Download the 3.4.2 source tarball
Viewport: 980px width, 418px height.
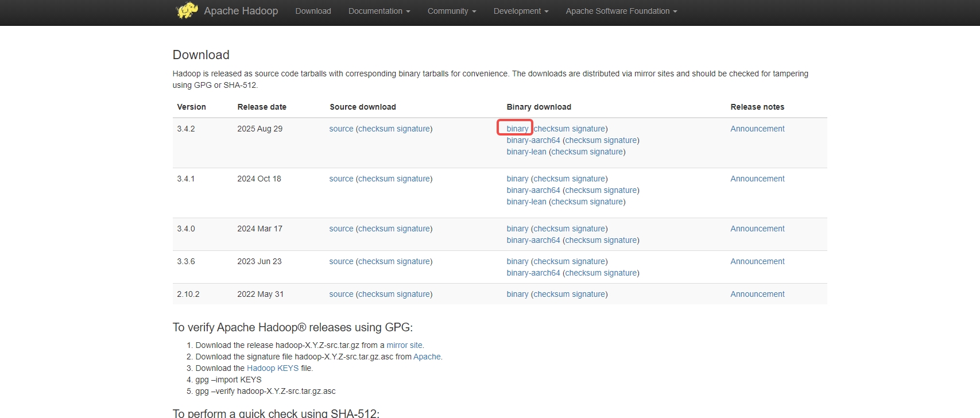coord(341,129)
